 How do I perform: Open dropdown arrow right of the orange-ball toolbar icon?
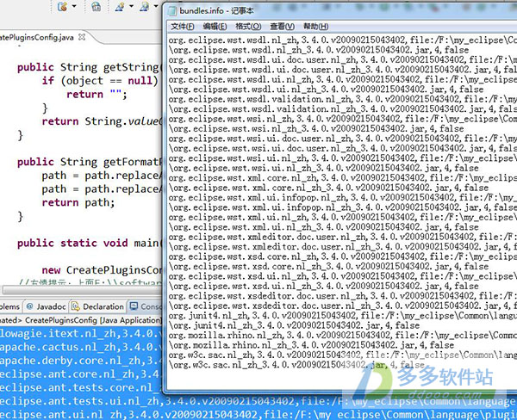(x=74, y=6)
